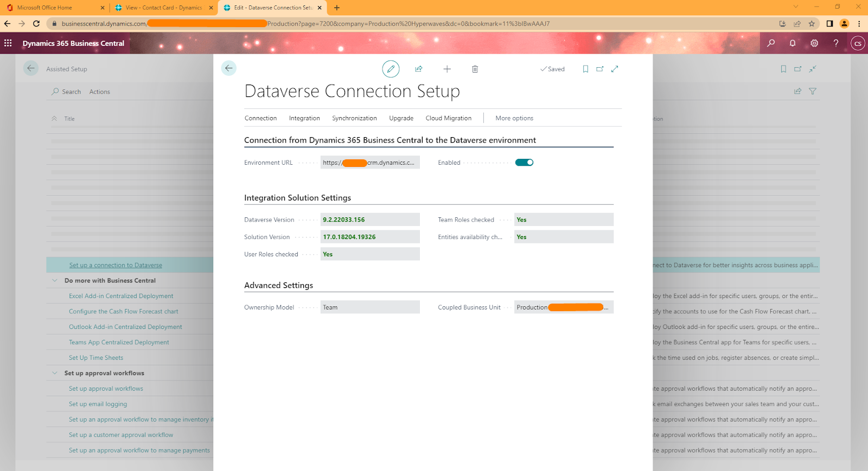868x471 pixels.
Task: Open the Synchronization menu
Action: [354, 118]
